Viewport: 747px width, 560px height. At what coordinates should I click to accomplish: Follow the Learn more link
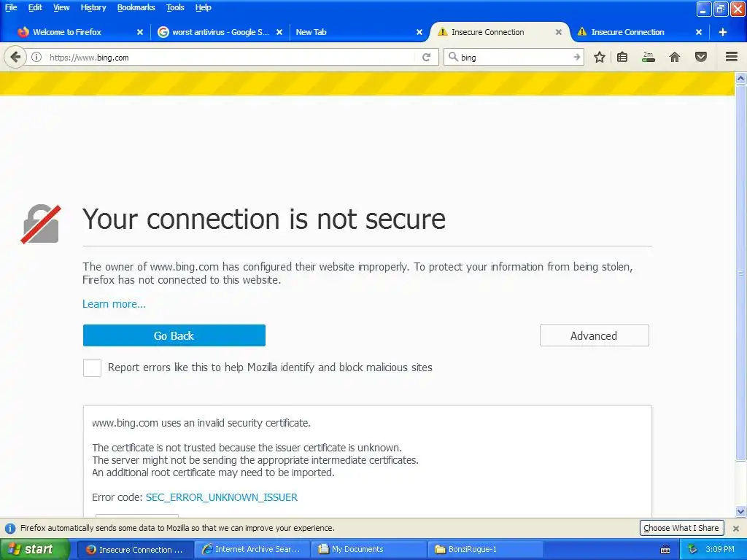click(x=114, y=304)
